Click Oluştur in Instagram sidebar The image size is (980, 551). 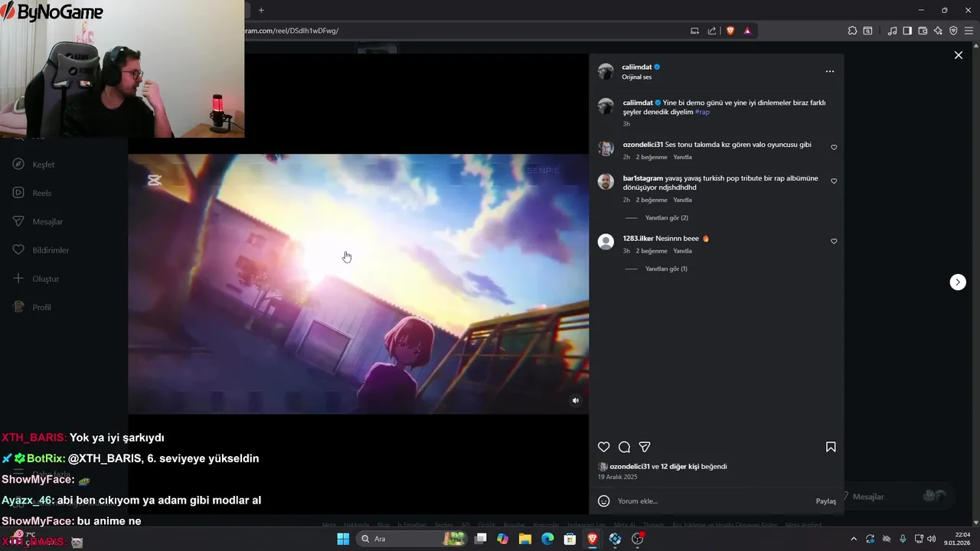45,279
